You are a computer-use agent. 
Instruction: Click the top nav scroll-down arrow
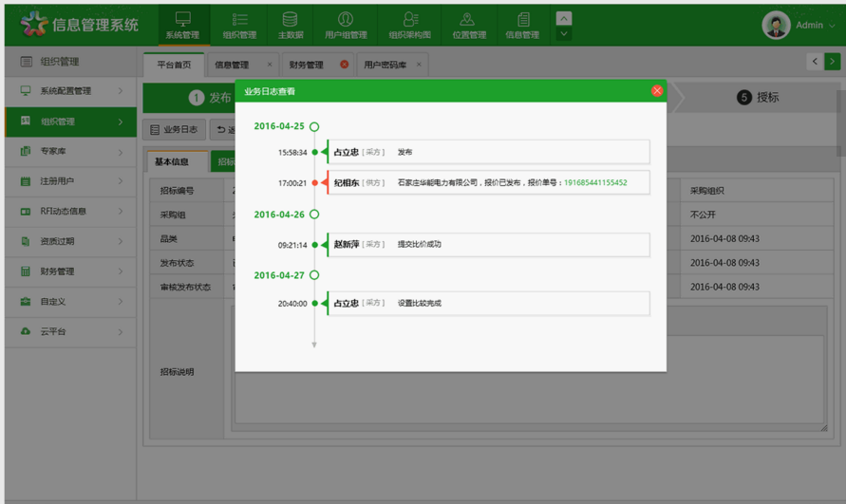[564, 34]
